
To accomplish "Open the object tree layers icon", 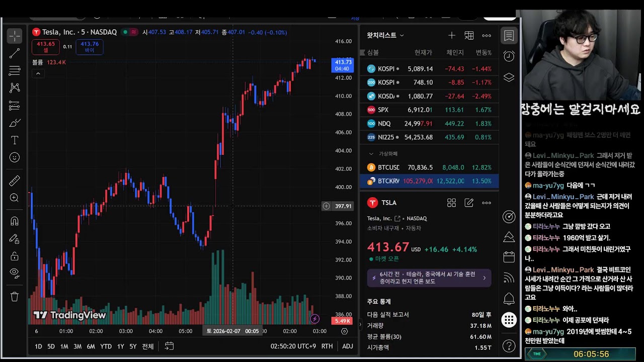I will (509, 77).
